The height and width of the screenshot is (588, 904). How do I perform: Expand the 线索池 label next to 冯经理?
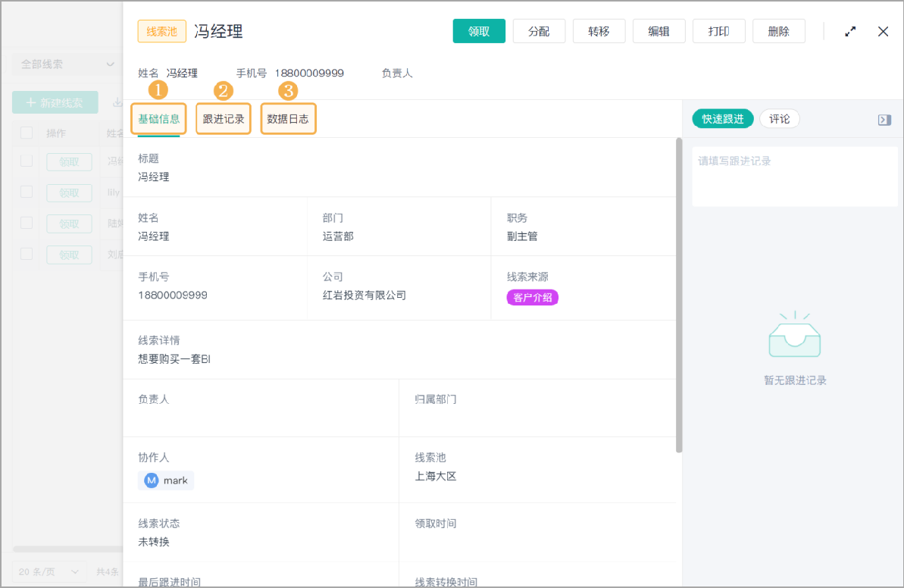click(159, 31)
